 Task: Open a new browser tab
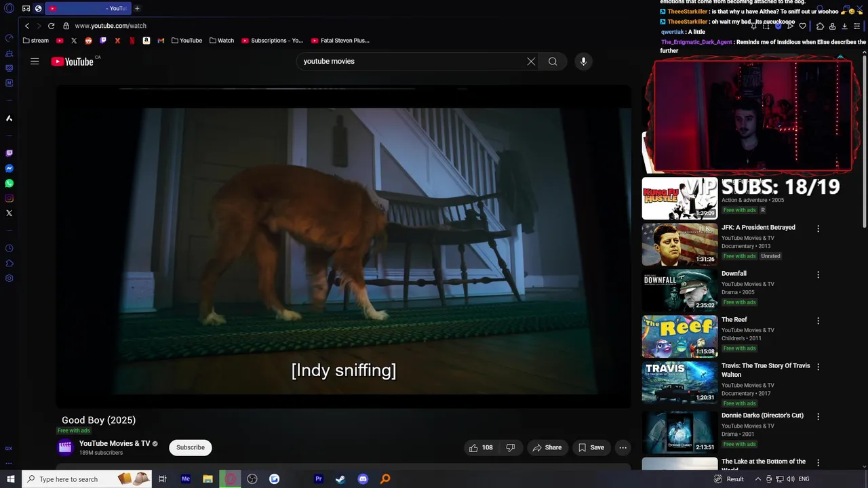coord(137,8)
